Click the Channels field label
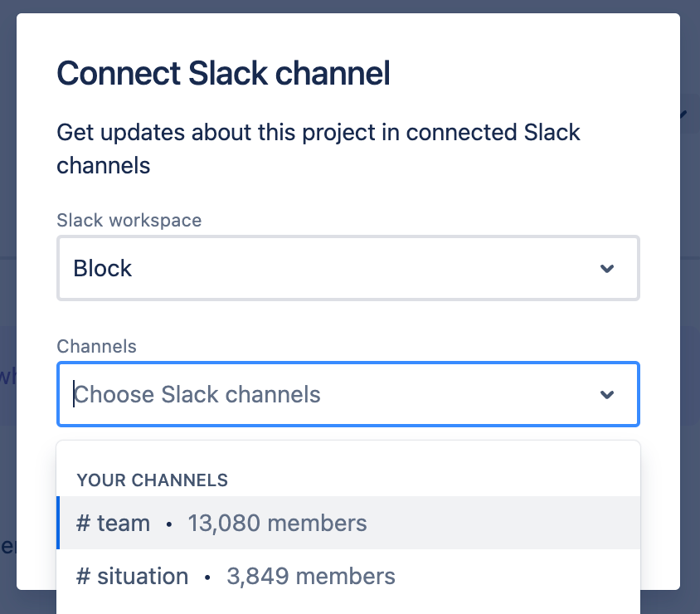The height and width of the screenshot is (614, 700). 96,347
